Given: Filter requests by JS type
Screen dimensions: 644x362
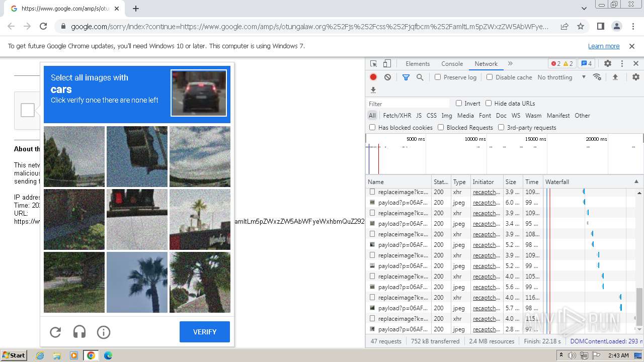Looking at the screenshot, I should point(419,115).
